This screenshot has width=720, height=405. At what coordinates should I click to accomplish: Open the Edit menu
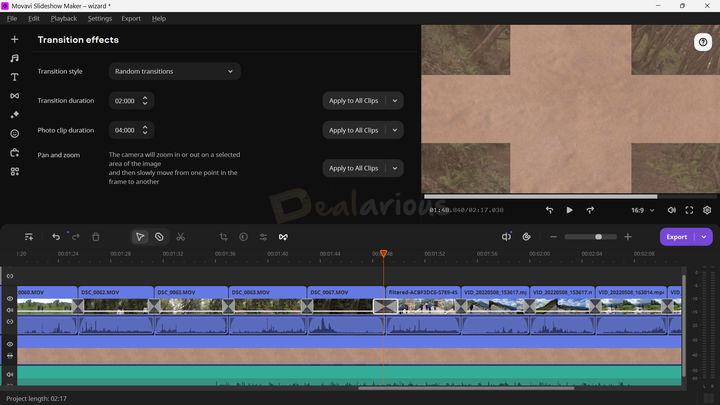tap(34, 18)
